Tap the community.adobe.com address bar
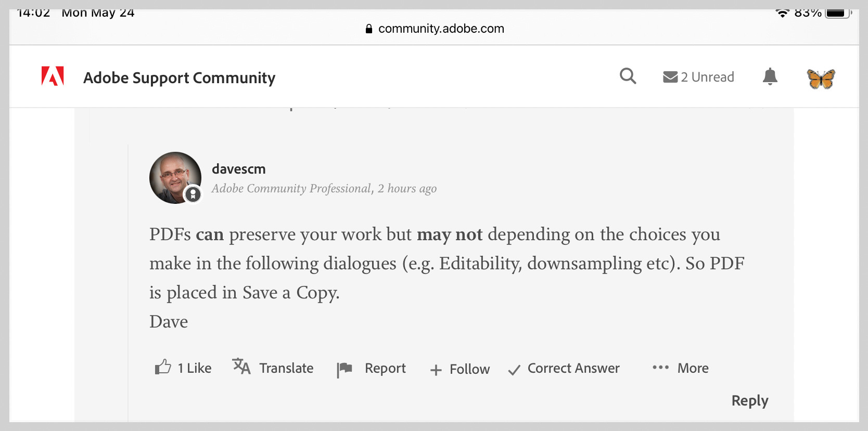The height and width of the screenshot is (431, 868). tap(435, 29)
